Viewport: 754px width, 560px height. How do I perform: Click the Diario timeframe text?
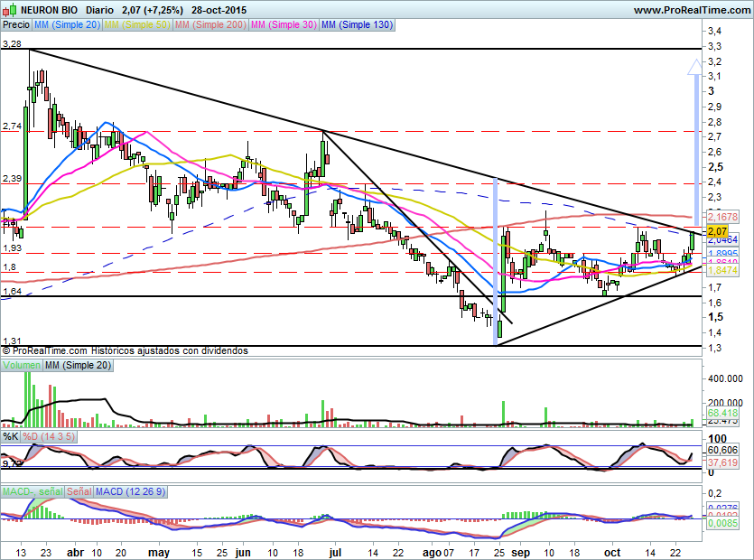[x=100, y=10]
